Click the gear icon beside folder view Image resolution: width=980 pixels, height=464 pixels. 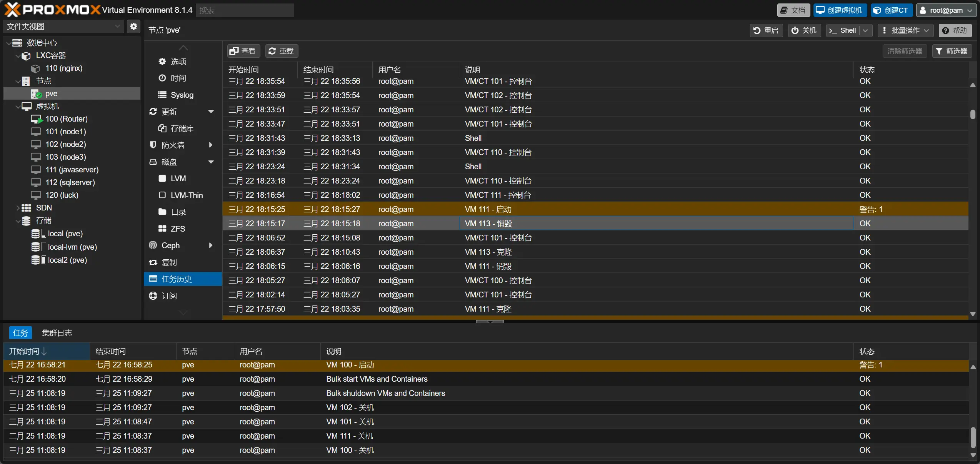(133, 27)
